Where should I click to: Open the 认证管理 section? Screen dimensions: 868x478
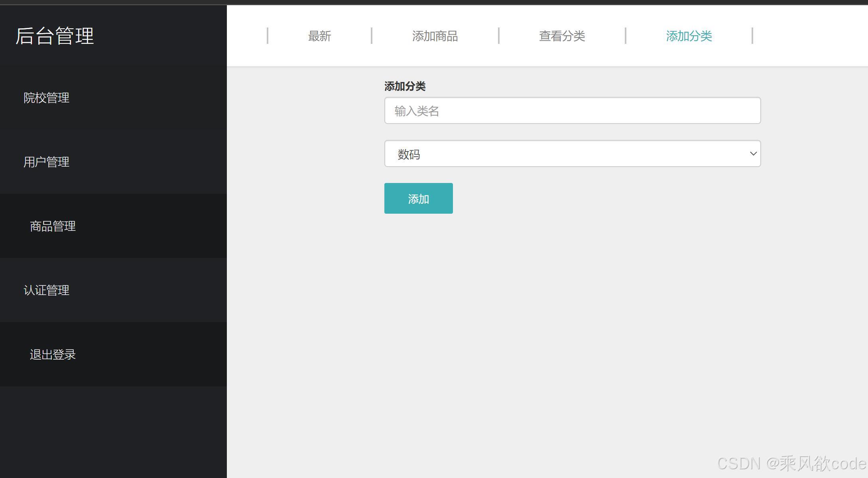46,290
